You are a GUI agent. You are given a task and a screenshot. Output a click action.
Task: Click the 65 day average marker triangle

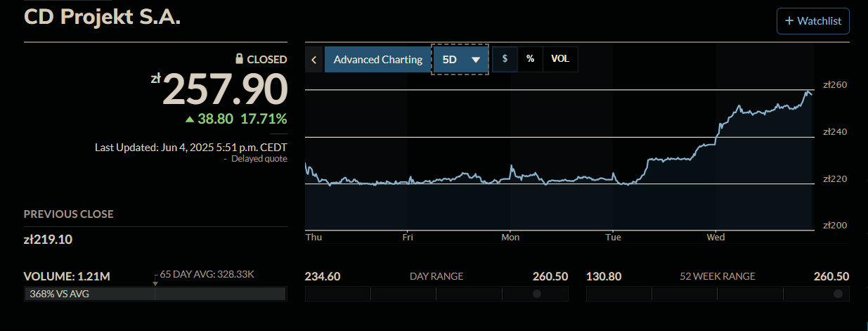coord(155,283)
